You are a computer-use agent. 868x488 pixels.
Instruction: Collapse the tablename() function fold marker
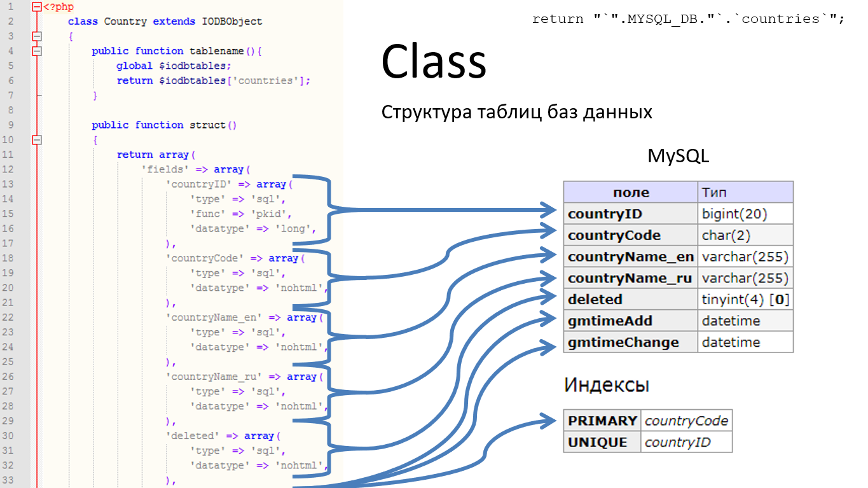coord(37,51)
